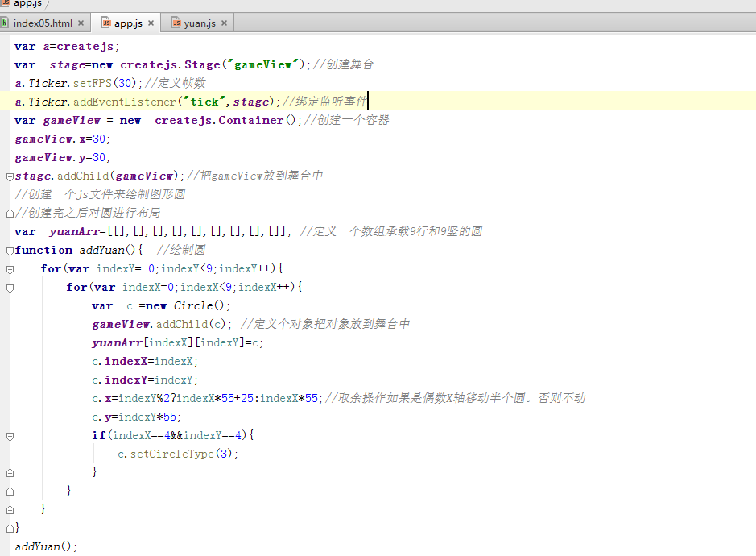The image size is (756, 556).
Task: Click the 'gameView.x=30;' line
Action: (63, 139)
